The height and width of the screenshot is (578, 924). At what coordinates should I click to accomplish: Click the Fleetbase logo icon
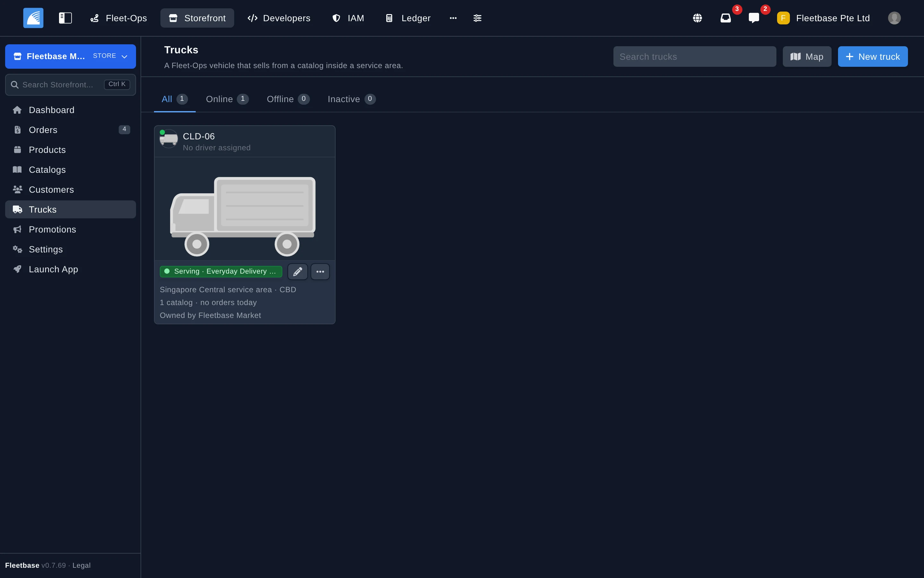point(33,18)
